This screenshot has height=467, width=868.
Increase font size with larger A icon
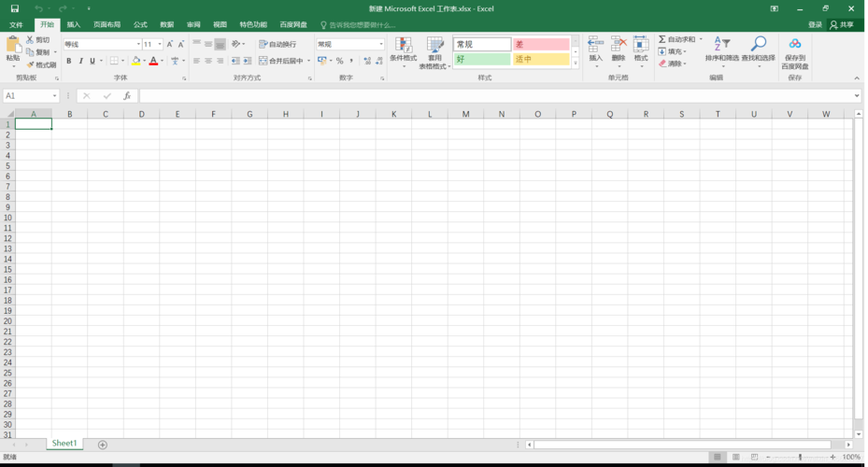click(x=170, y=44)
